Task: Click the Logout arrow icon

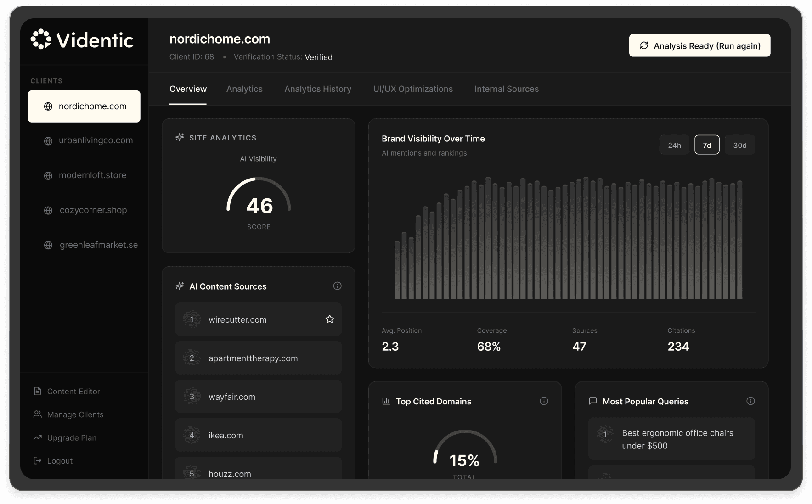Action: 37,460
